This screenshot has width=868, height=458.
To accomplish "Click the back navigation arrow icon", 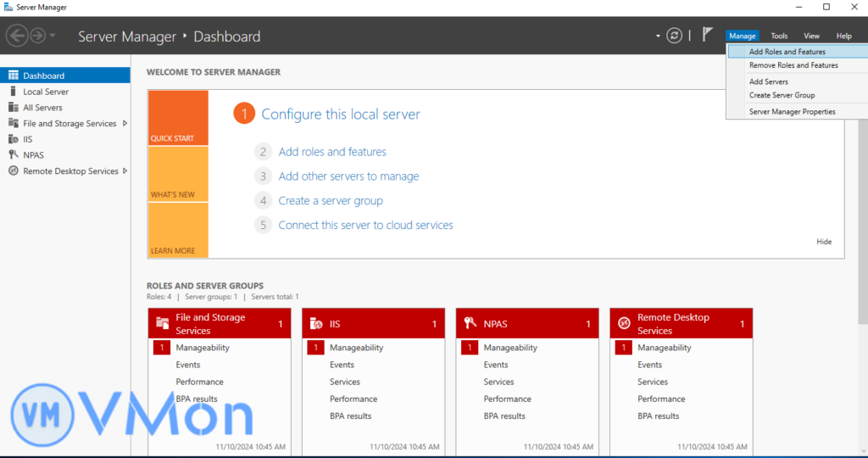I will (x=16, y=36).
